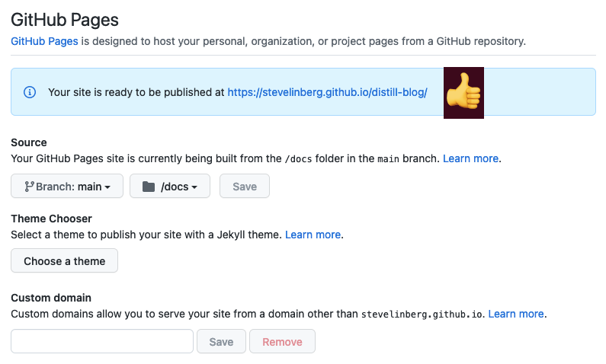Open the Branch: main dropdown
Screen dimensions: 606x364
[x=67, y=186]
